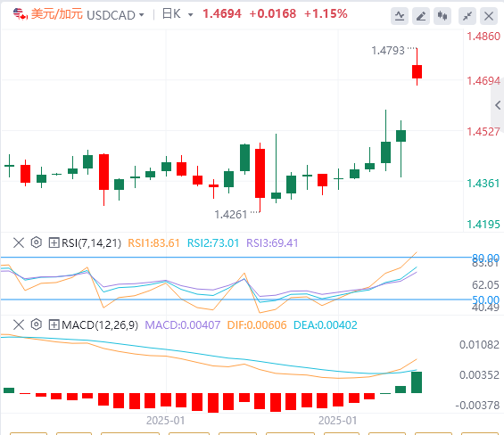Viewport: 504px width, 435px height.
Task: Click the +0.0168 change value
Action: coord(273,13)
